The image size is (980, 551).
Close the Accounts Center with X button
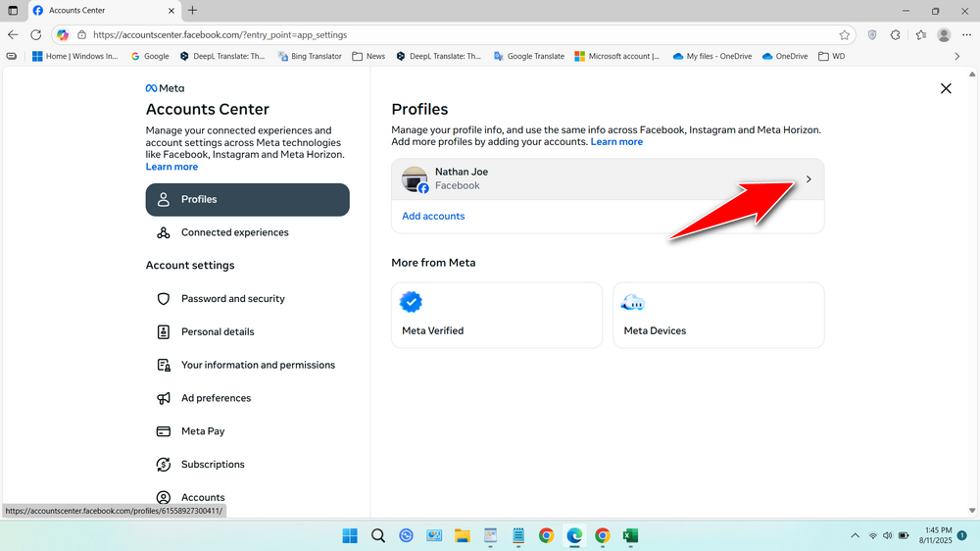(946, 89)
